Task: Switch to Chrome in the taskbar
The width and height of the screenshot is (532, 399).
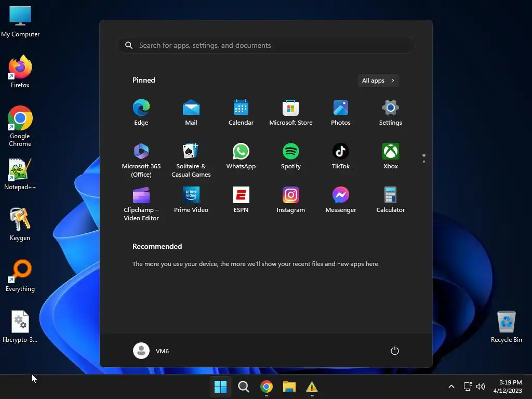Action: click(267, 387)
